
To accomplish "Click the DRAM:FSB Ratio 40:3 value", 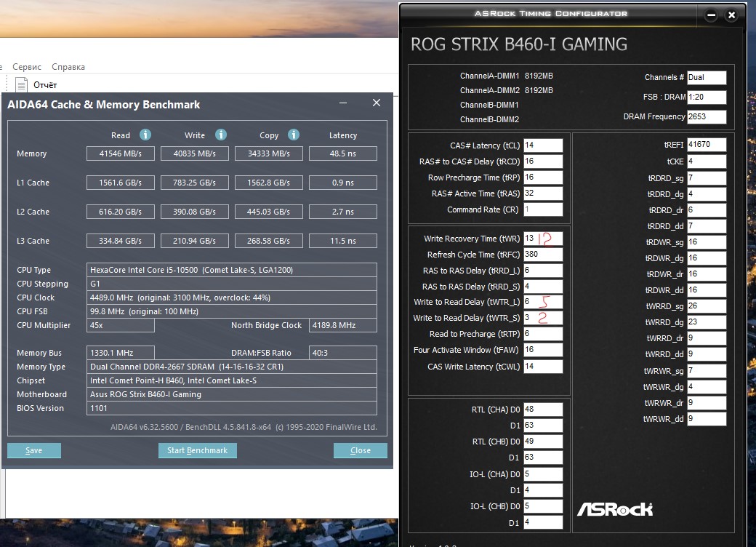I will [x=343, y=353].
